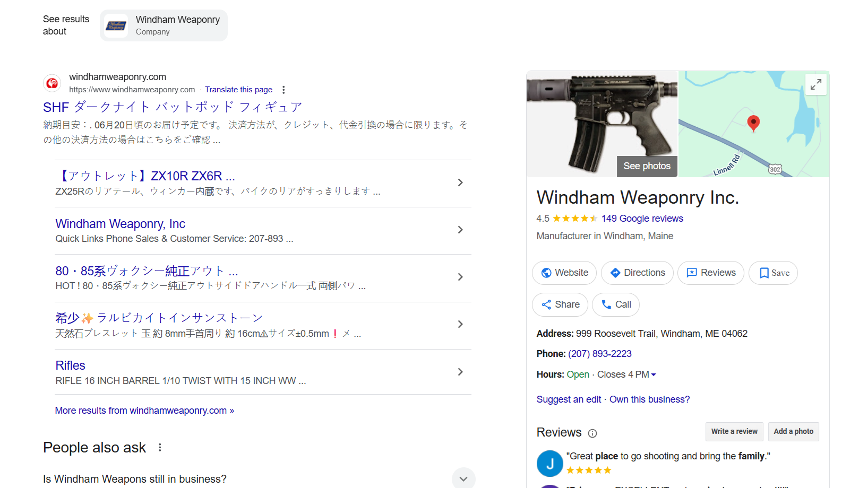This screenshot has width=868, height=488.
Task: Click the 'Quick Links Phone Sales' snippet text
Action: tap(174, 239)
